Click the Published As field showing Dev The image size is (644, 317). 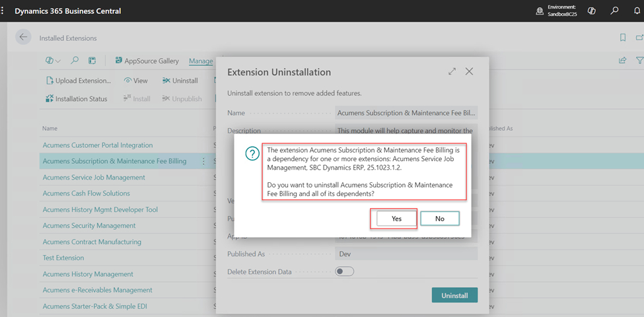(406, 254)
